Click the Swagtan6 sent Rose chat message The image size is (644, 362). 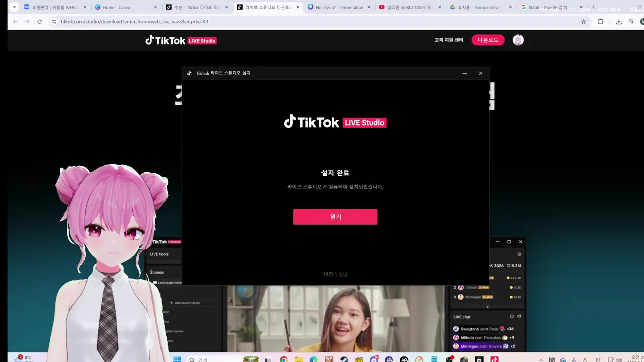click(x=484, y=329)
